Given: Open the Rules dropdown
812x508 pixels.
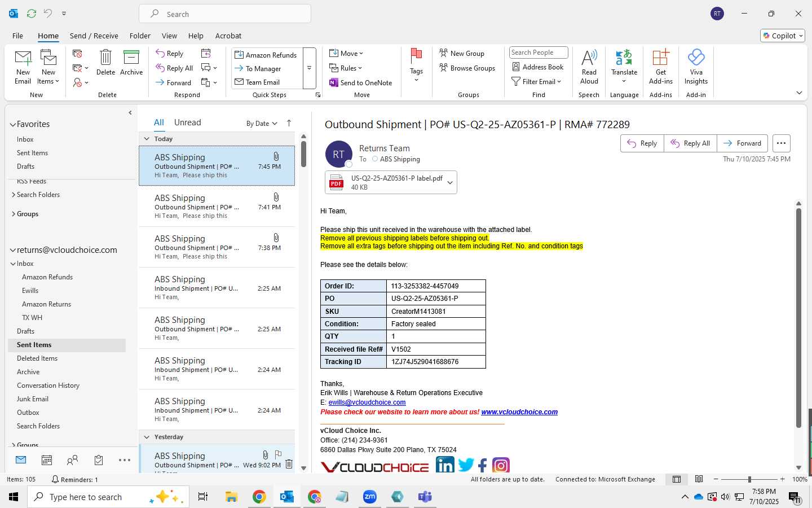Looking at the screenshot, I should [x=346, y=68].
